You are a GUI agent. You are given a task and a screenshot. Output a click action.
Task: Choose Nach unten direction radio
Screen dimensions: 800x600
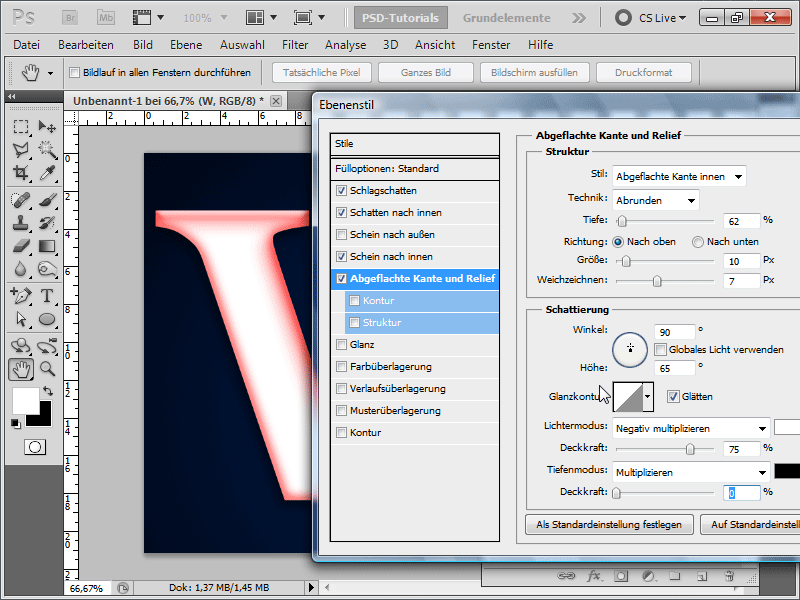point(697,242)
